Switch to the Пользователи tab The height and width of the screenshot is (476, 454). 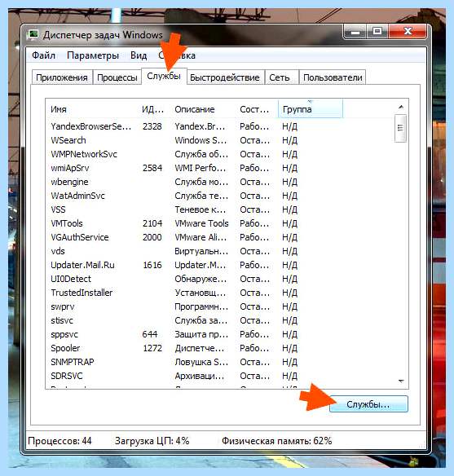tap(333, 77)
